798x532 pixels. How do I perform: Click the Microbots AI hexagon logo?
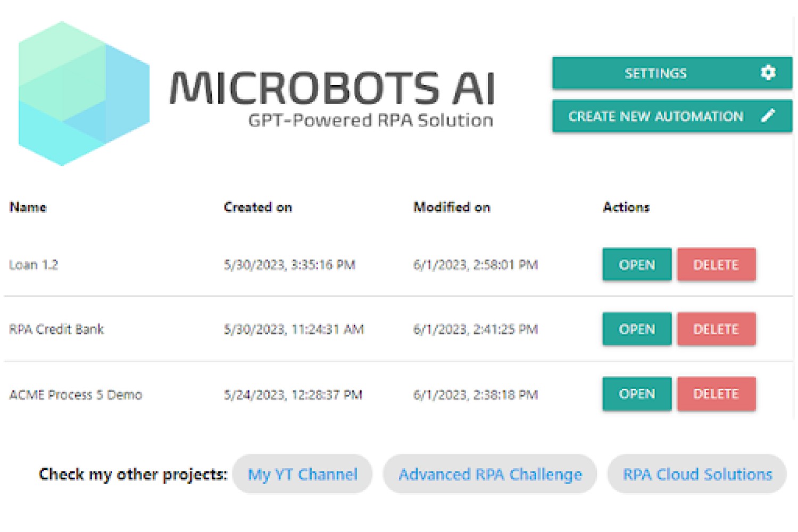(84, 94)
